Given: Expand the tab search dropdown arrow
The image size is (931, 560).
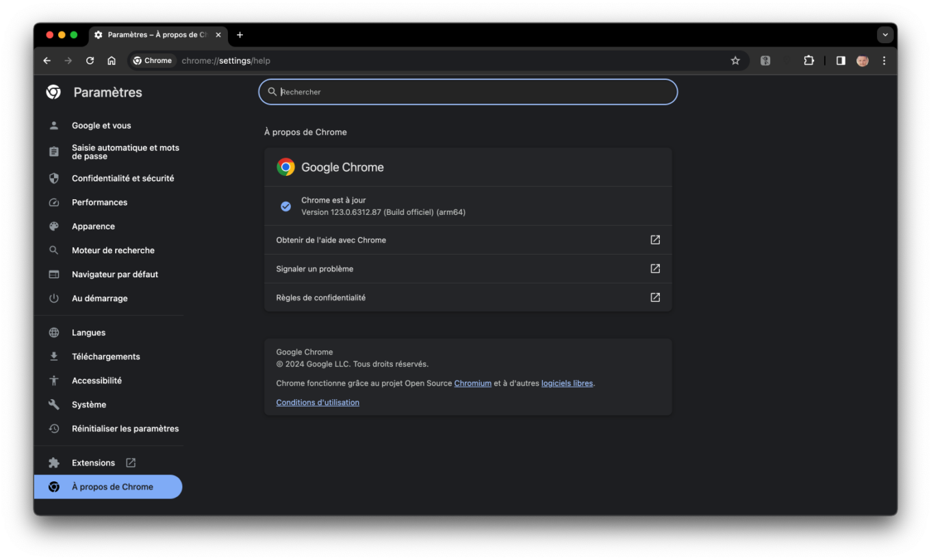Looking at the screenshot, I should coord(885,35).
